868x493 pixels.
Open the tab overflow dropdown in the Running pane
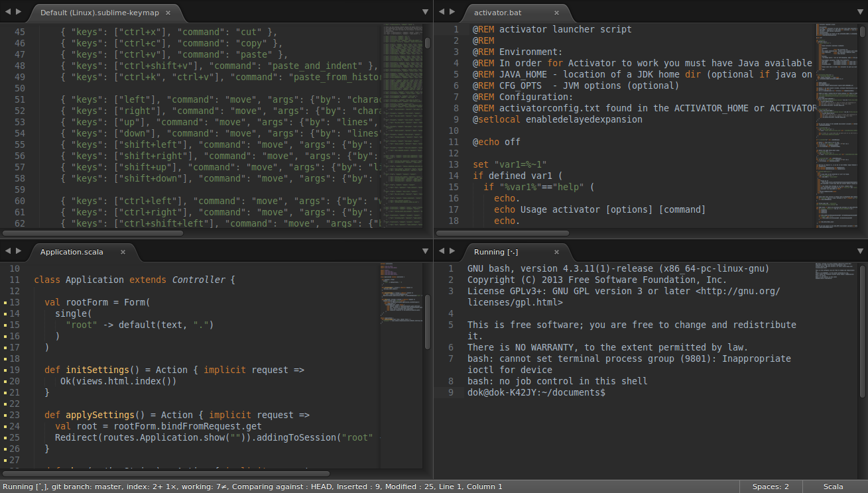(x=859, y=251)
